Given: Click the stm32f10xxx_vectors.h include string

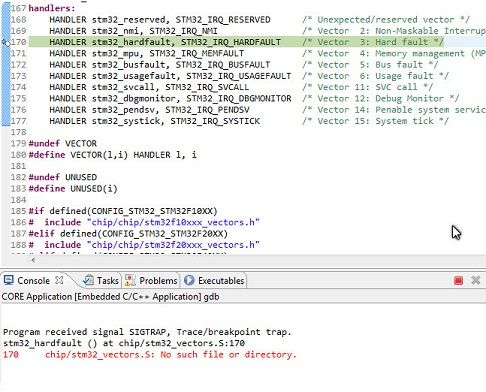Looking at the screenshot, I should (x=173, y=222).
